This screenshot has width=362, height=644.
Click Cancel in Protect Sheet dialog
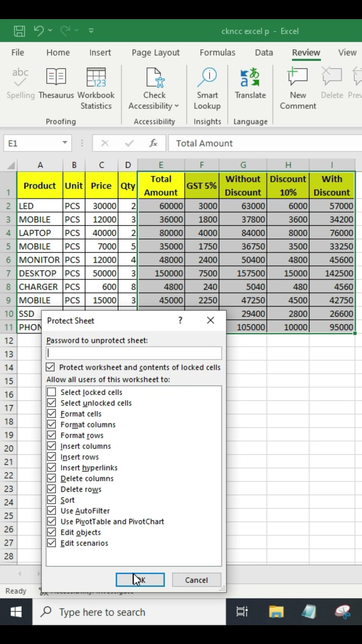coord(196,580)
